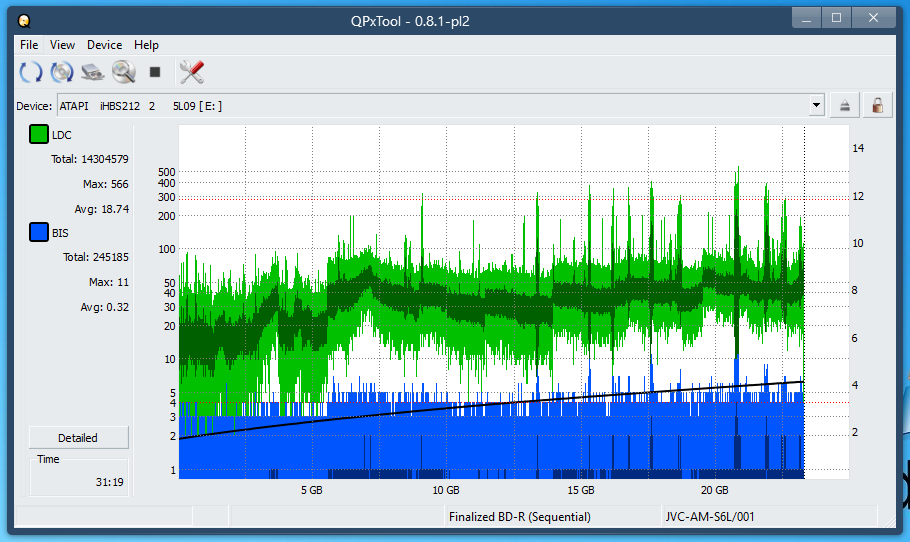
Task: Open the View menu
Action: point(62,45)
